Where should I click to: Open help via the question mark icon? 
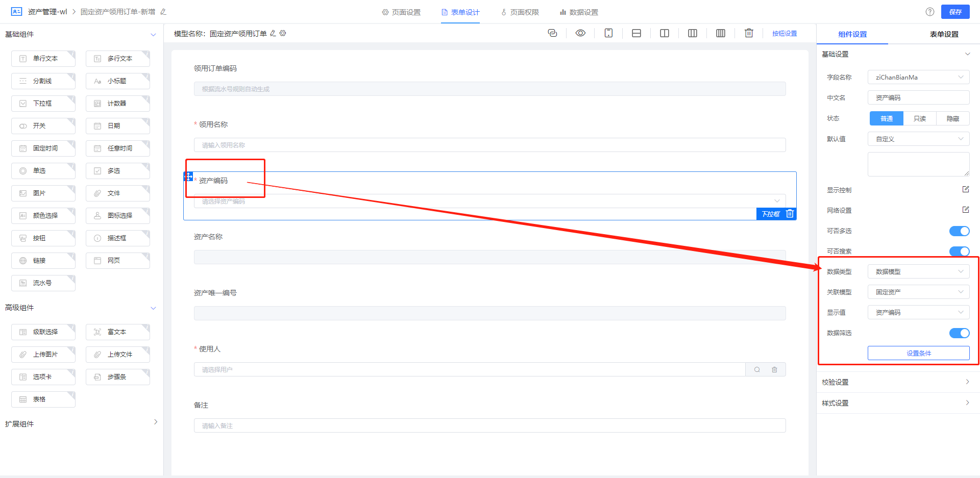pyautogui.click(x=930, y=12)
